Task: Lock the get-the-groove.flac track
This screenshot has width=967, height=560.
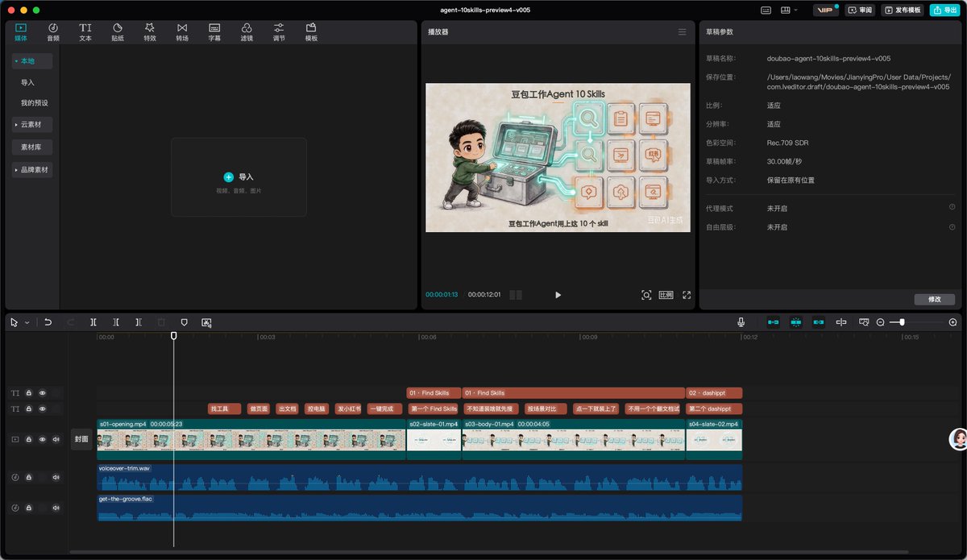Action: 29,508
